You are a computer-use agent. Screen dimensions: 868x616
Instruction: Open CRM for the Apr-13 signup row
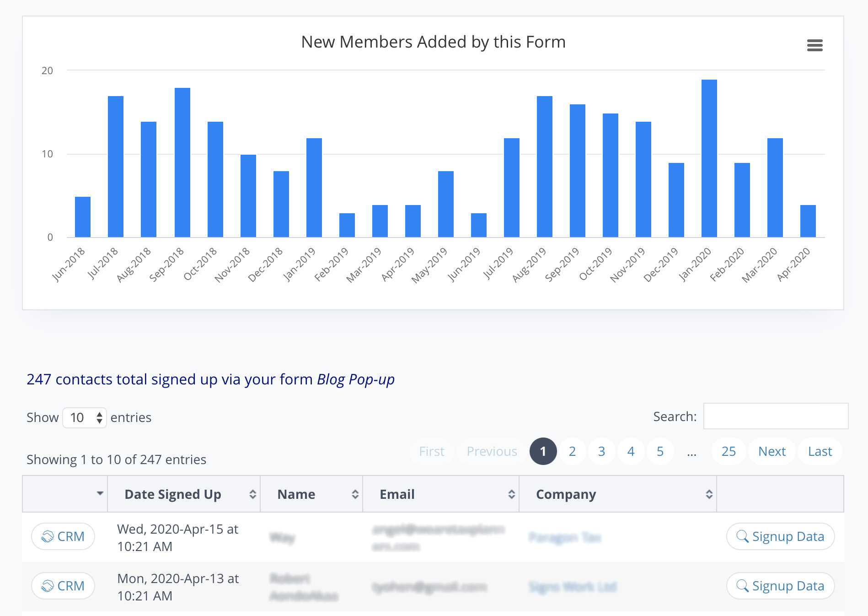pos(63,586)
